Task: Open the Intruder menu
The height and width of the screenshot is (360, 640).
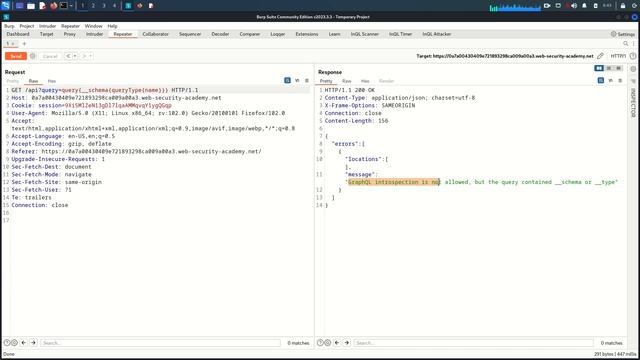Action: (x=47, y=26)
